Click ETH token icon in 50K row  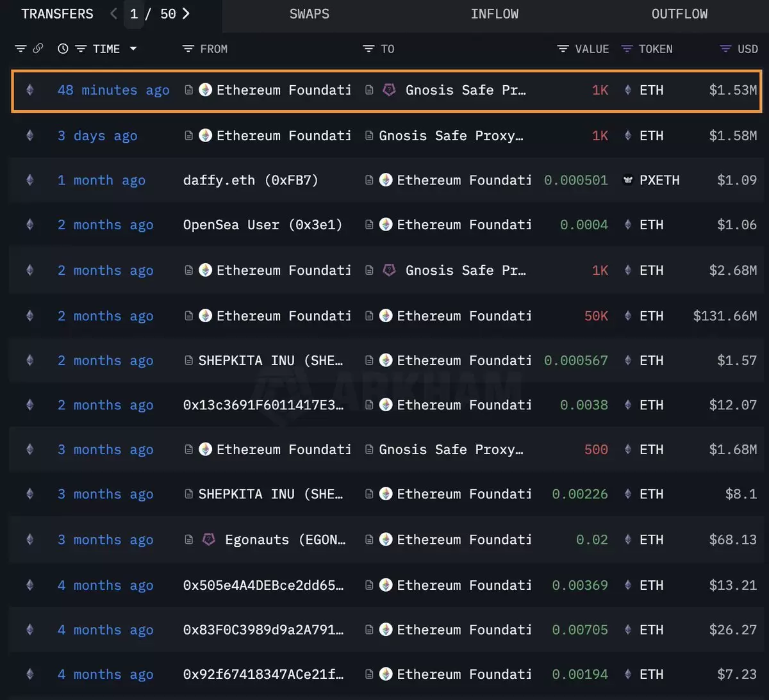(628, 316)
